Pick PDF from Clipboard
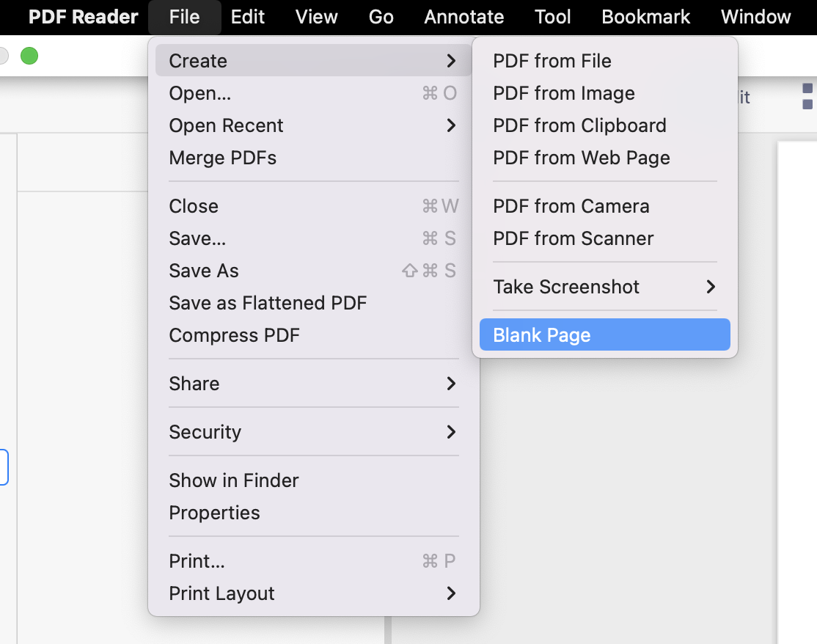The width and height of the screenshot is (817, 644). [x=579, y=125]
